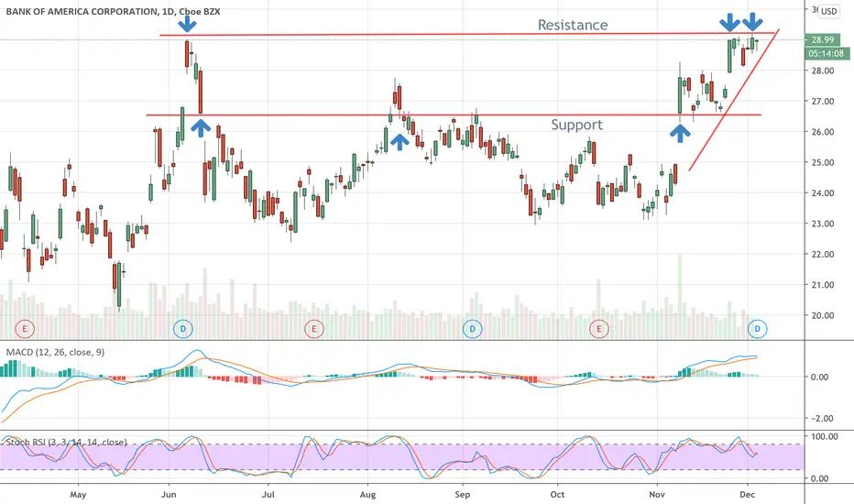The image size is (854, 504).
Task: Open the earnings E marker in mid-October
Action: tap(599, 329)
